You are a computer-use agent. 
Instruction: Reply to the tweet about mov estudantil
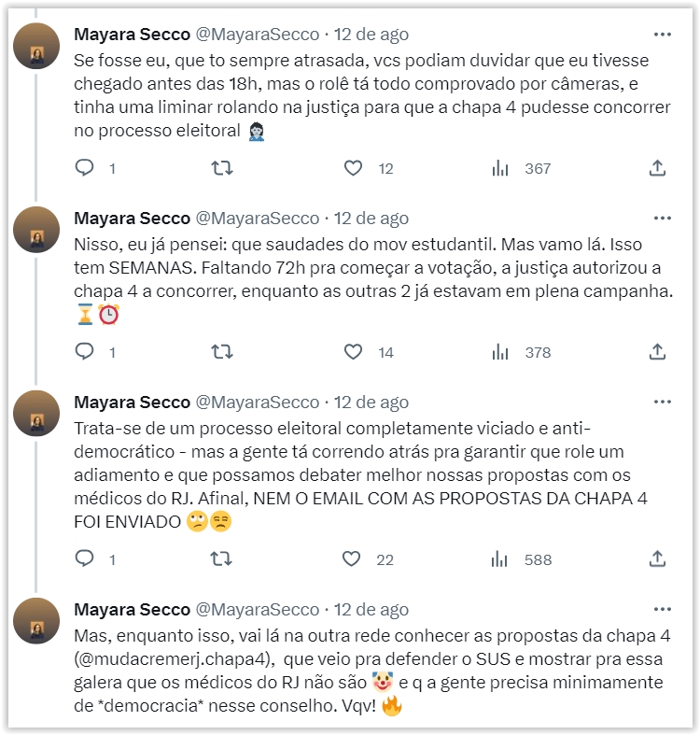(85, 352)
